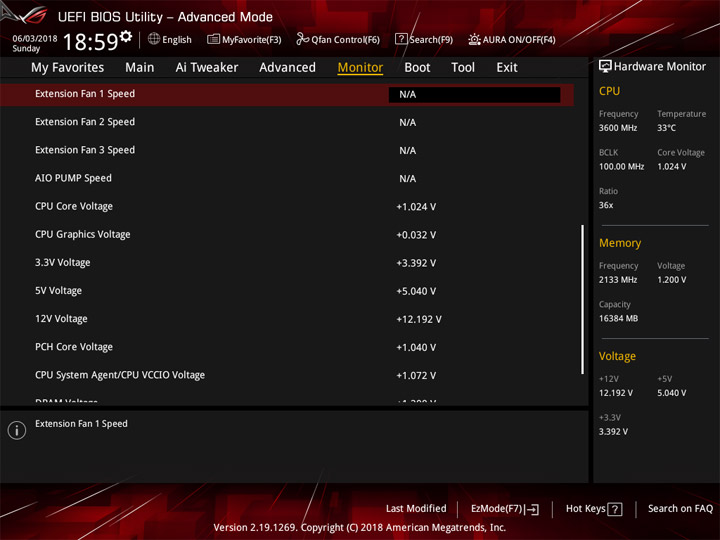Click the 3600 MHz CPU frequency value
The height and width of the screenshot is (540, 720).
[x=618, y=128]
